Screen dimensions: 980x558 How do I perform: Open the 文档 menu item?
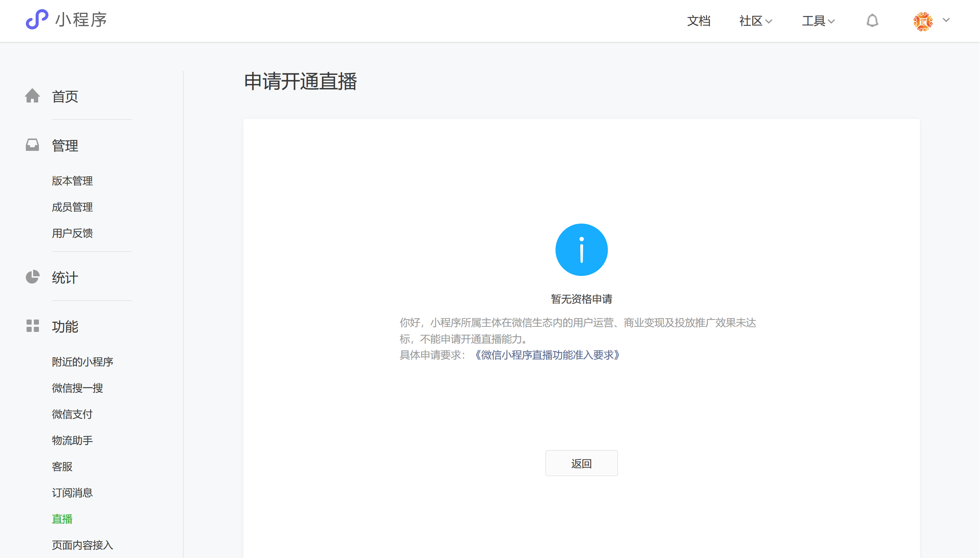click(x=698, y=21)
